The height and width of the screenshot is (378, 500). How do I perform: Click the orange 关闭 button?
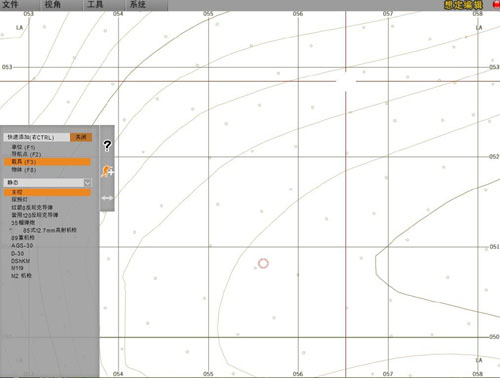81,137
